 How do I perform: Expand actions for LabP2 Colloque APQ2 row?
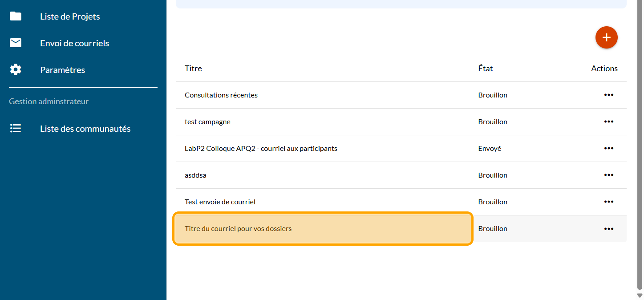pos(608,148)
